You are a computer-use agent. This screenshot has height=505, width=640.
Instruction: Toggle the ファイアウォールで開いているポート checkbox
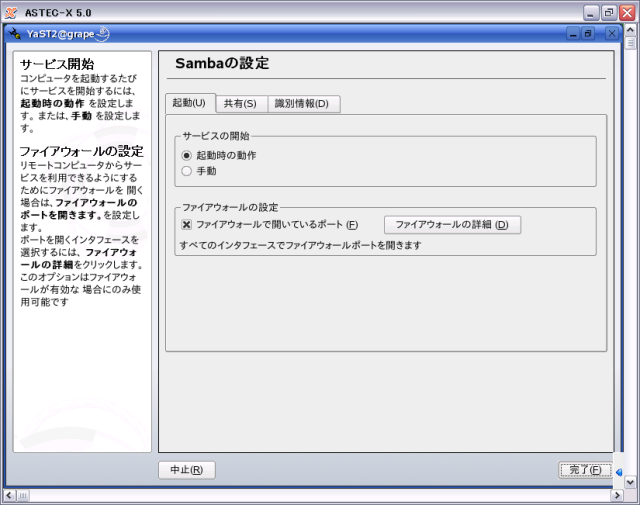pos(187,225)
